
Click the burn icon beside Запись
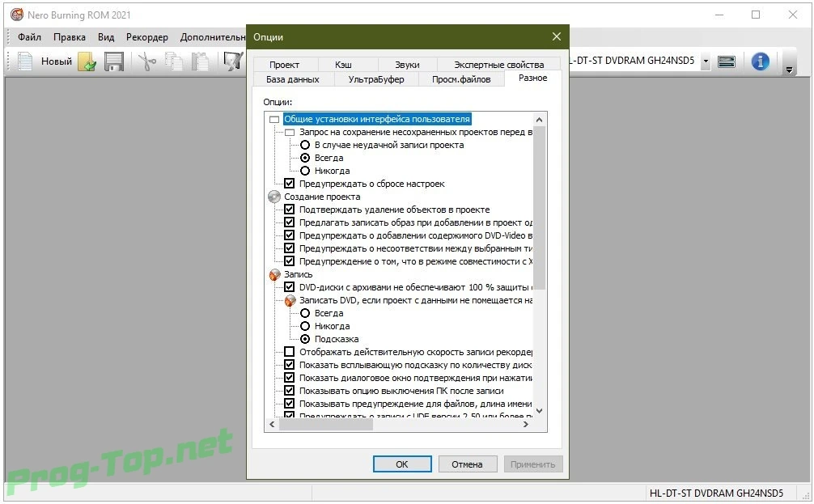coord(274,274)
